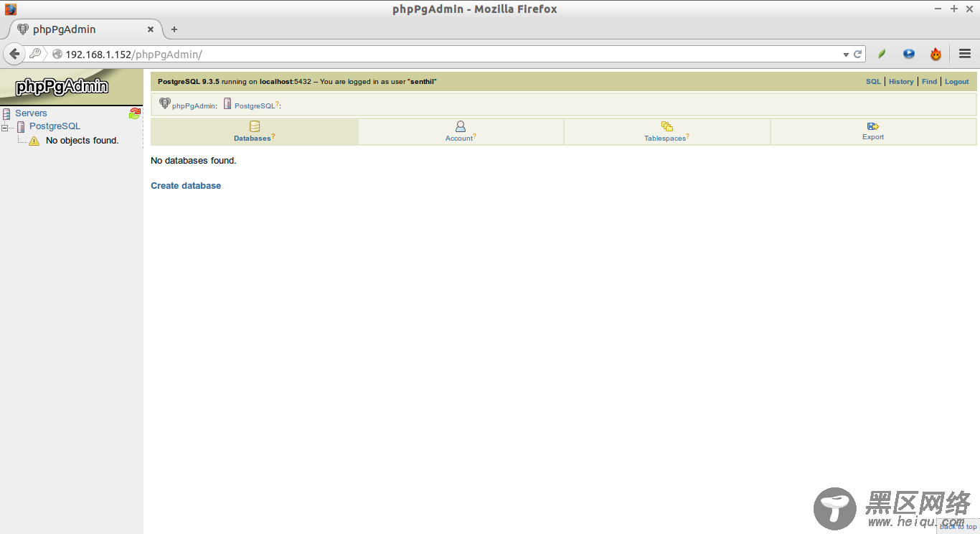Click the PostgreSQL breadcrumb link

pyautogui.click(x=255, y=106)
